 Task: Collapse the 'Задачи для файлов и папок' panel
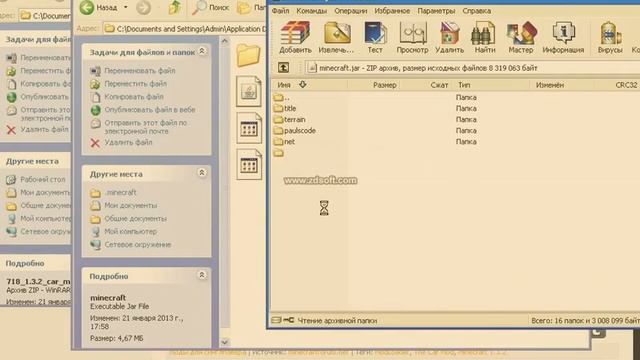[x=202, y=51]
